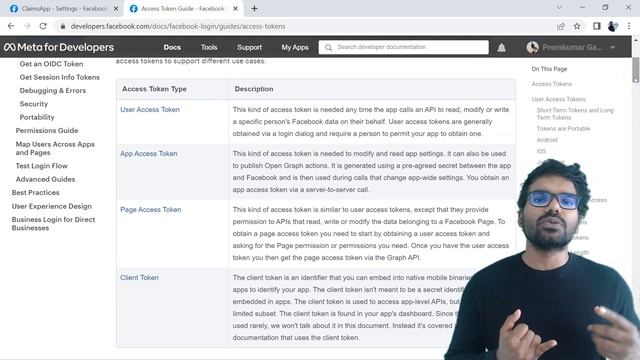Close the Access Token Guide tab

click(x=236, y=9)
